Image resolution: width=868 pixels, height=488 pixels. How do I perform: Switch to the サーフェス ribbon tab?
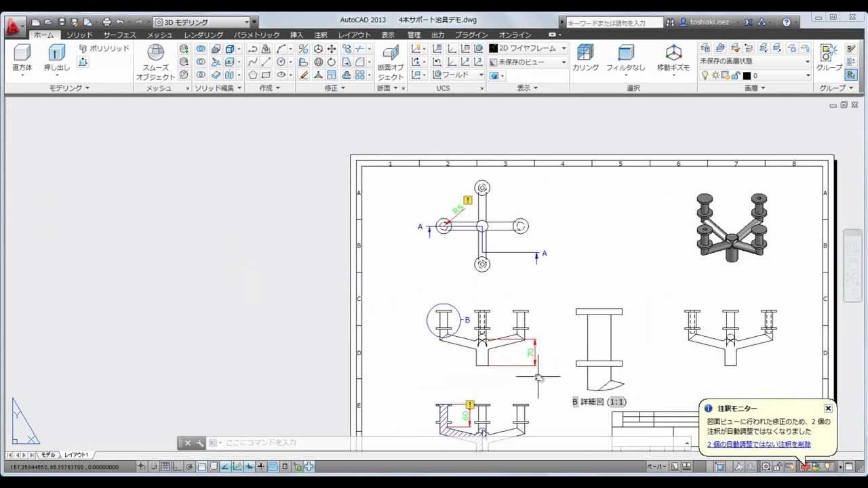(x=120, y=35)
